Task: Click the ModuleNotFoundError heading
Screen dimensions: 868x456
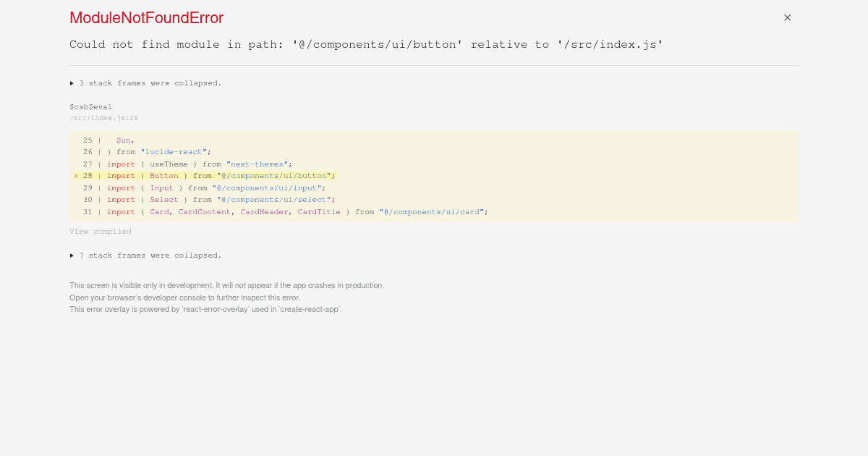Action: point(146,17)
